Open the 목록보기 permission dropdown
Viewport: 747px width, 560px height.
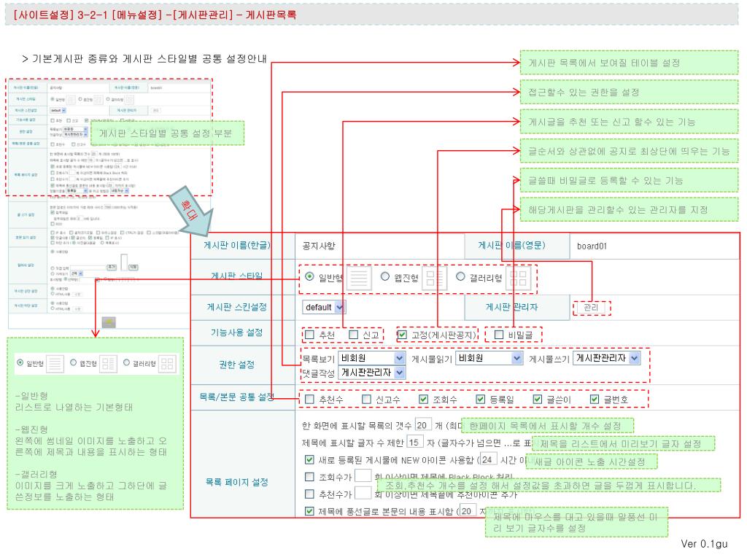372,357
